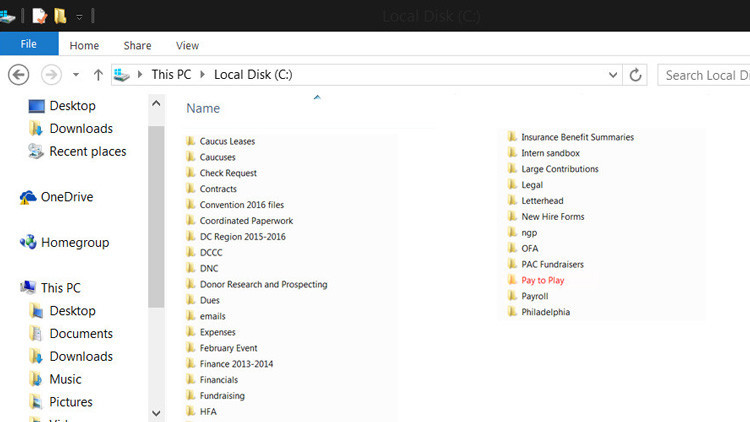Viewport: 750px width, 422px height.
Task: Click the Forward navigation arrow
Action: coord(51,75)
